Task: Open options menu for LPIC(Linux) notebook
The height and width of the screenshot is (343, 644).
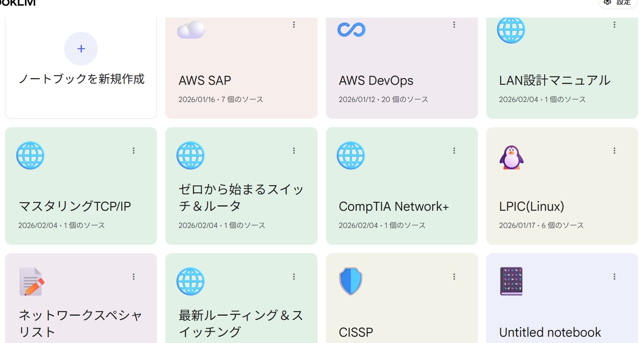Action: click(614, 150)
